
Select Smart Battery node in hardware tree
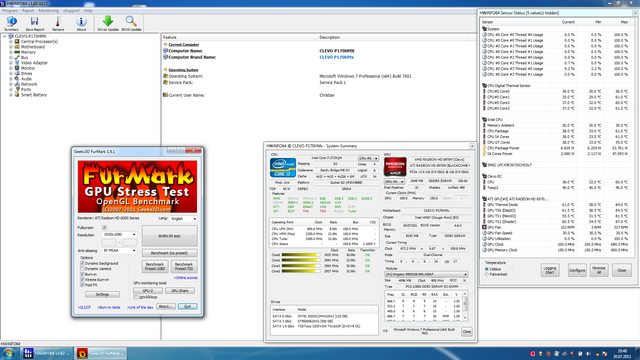[34, 95]
